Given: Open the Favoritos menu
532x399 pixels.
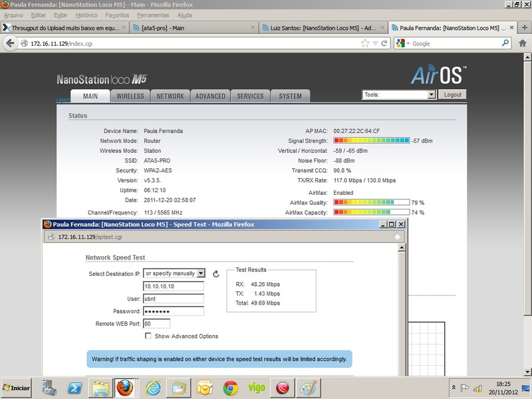Looking at the screenshot, I should click(x=117, y=15).
